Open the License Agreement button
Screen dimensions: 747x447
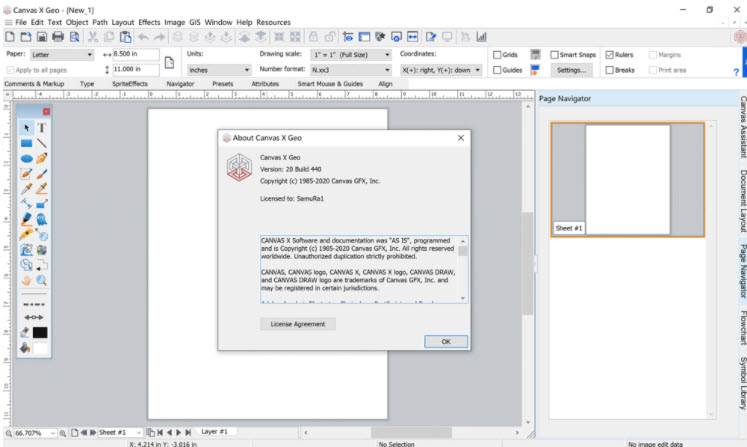[x=298, y=324]
